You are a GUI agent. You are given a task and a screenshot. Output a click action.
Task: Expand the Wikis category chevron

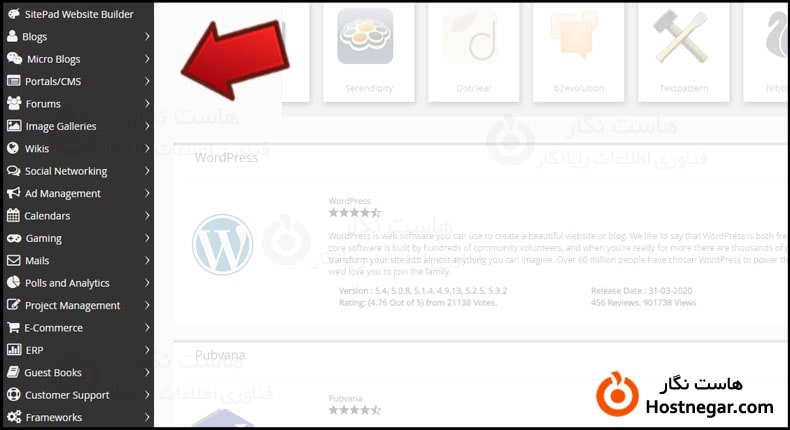click(x=147, y=148)
